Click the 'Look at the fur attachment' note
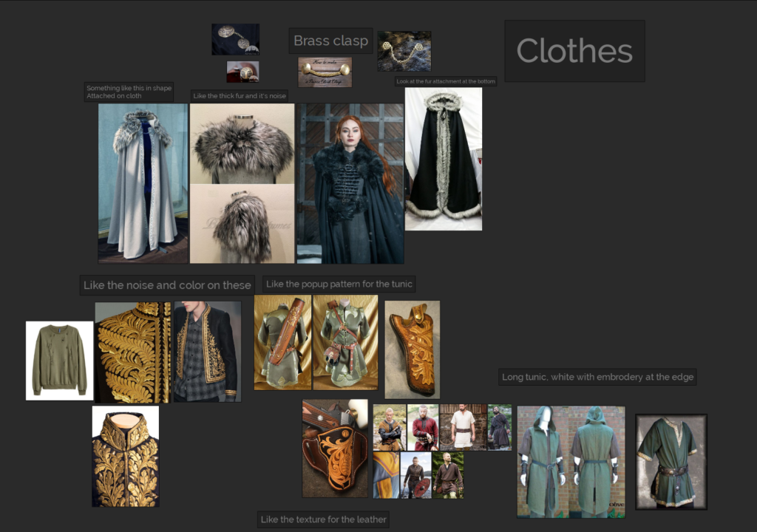 pyautogui.click(x=445, y=81)
